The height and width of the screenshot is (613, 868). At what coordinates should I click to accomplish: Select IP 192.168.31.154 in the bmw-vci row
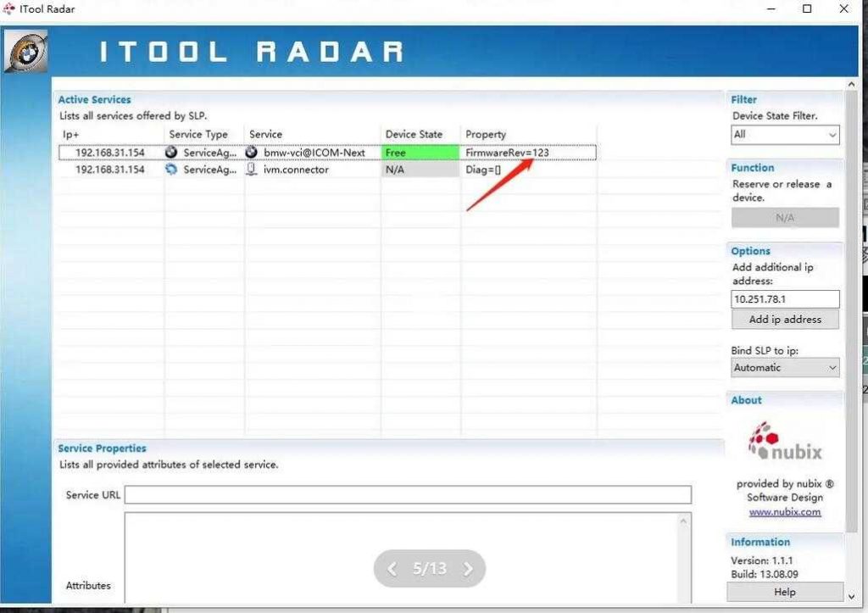click(x=110, y=153)
